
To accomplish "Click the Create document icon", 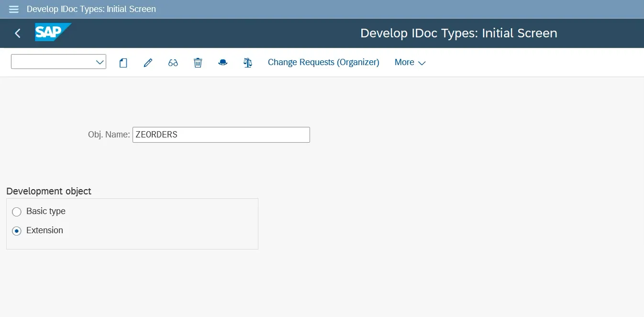I will point(123,63).
